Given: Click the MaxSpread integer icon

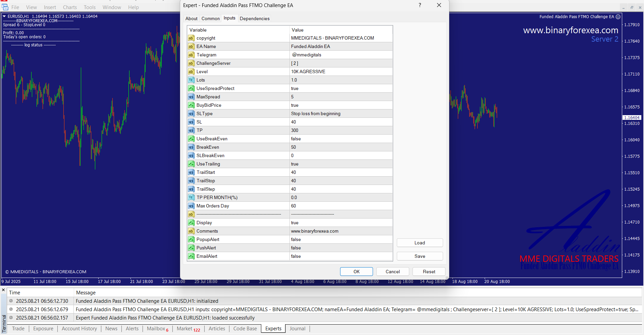Looking at the screenshot, I should click(191, 97).
